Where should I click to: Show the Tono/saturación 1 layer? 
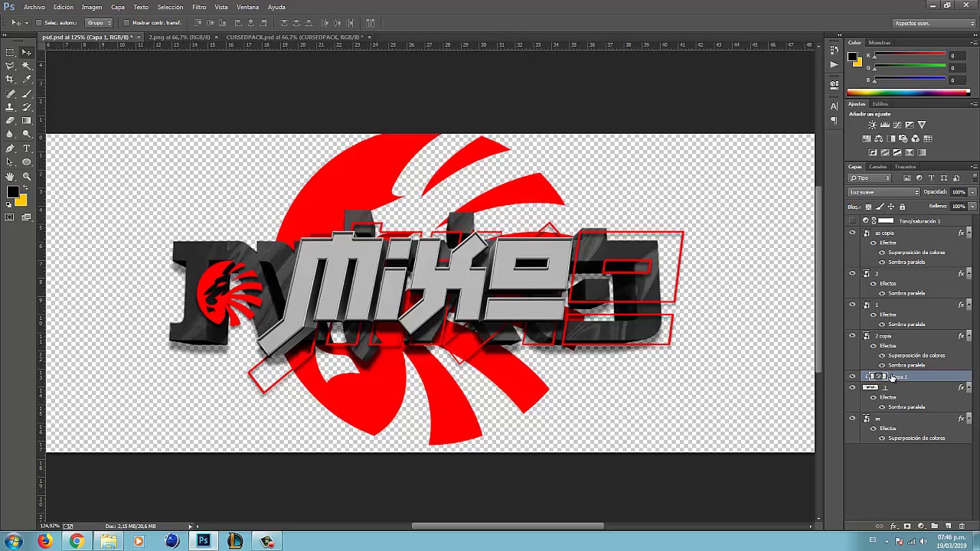[x=852, y=221]
